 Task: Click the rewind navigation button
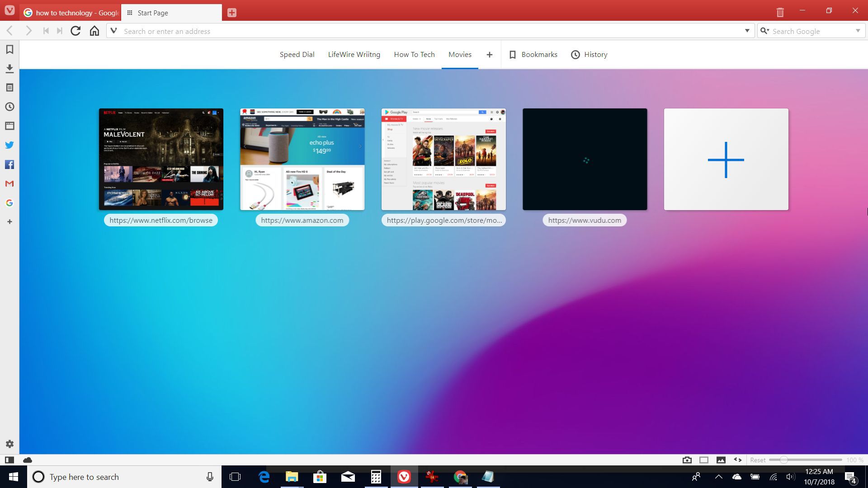click(46, 31)
